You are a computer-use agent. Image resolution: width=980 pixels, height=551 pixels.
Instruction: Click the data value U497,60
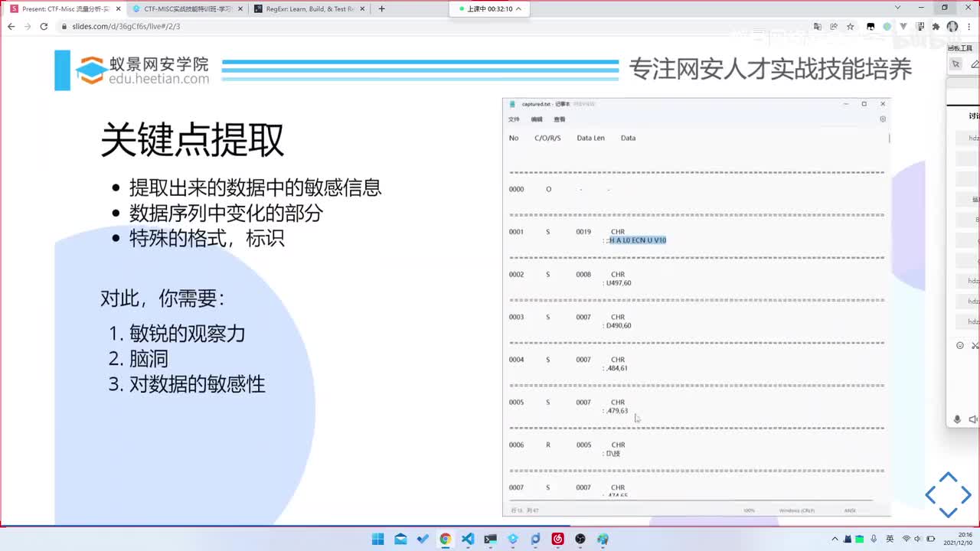[x=619, y=283]
